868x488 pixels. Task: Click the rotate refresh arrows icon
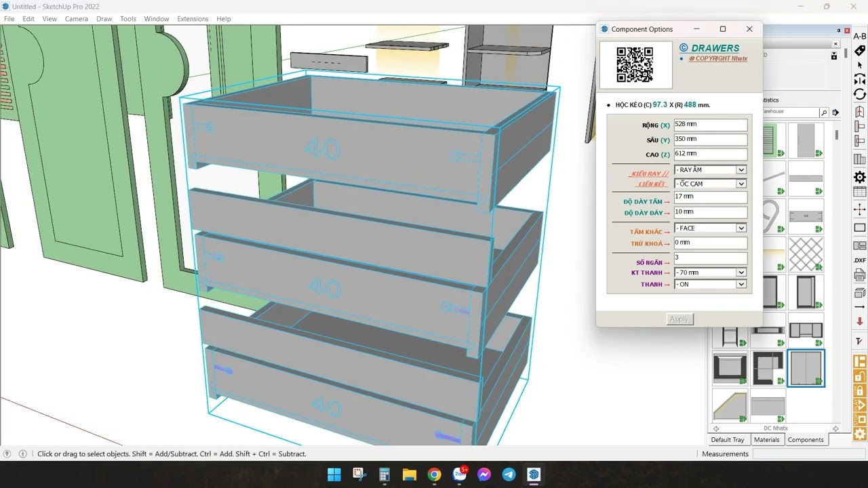859,94
